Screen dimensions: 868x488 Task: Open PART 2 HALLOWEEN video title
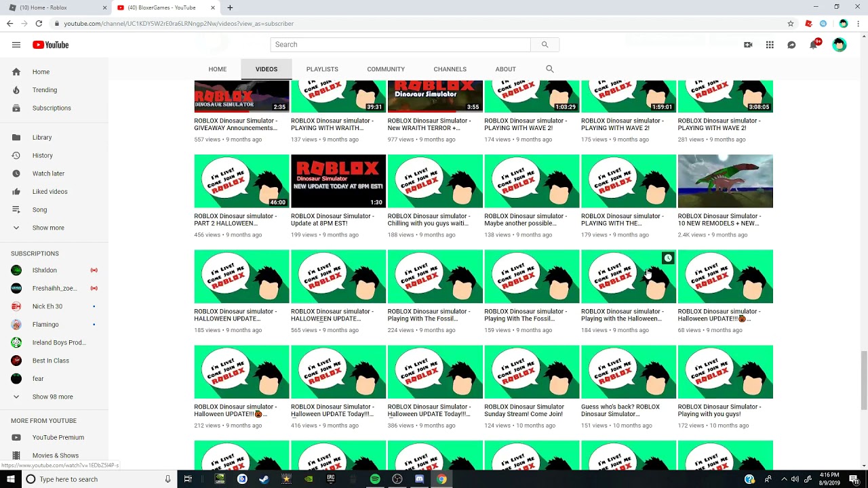[235, 220]
